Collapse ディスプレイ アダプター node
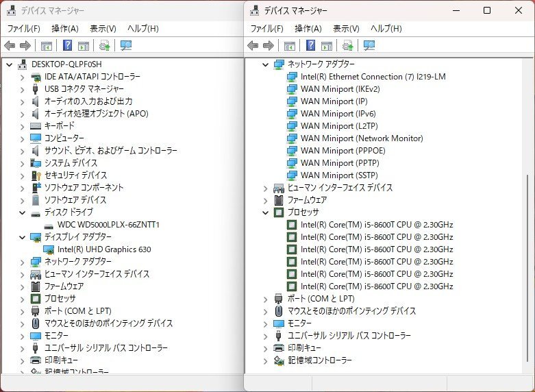The height and width of the screenshot is (392, 535). (x=22, y=237)
